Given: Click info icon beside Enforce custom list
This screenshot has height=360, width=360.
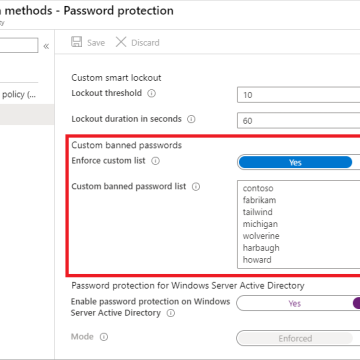Looking at the screenshot, I should pos(155,161).
